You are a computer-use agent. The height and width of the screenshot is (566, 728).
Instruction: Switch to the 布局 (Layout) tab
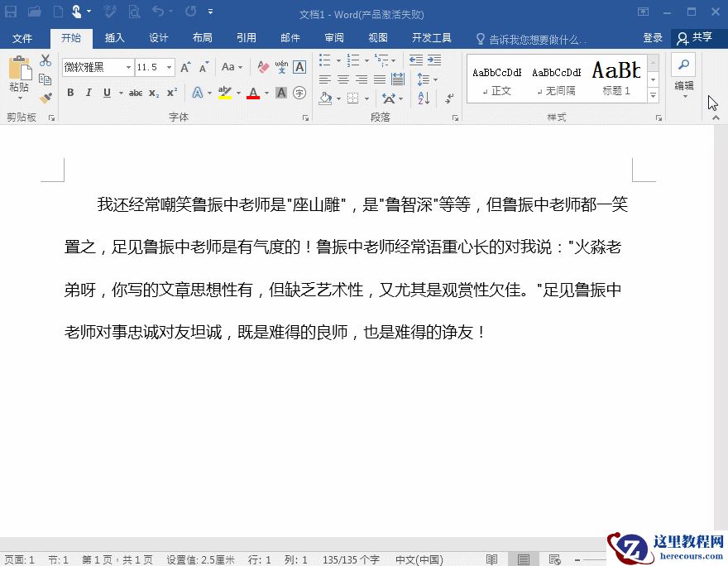[203, 38]
